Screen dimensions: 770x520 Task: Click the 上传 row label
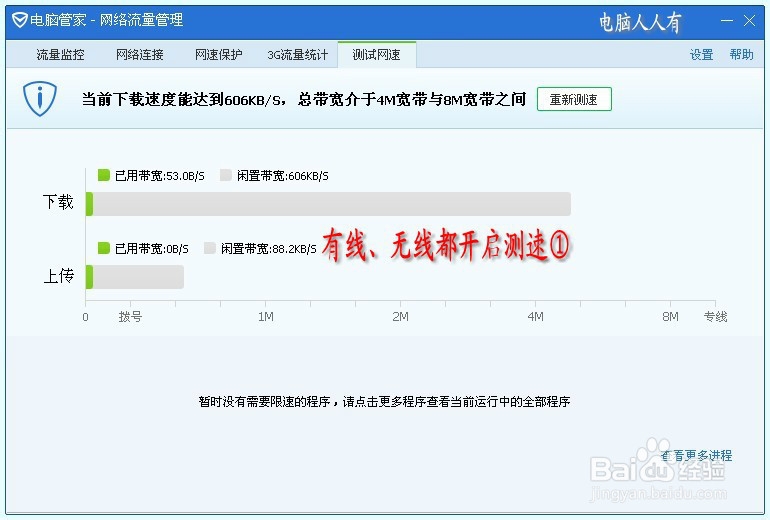pyautogui.click(x=58, y=275)
